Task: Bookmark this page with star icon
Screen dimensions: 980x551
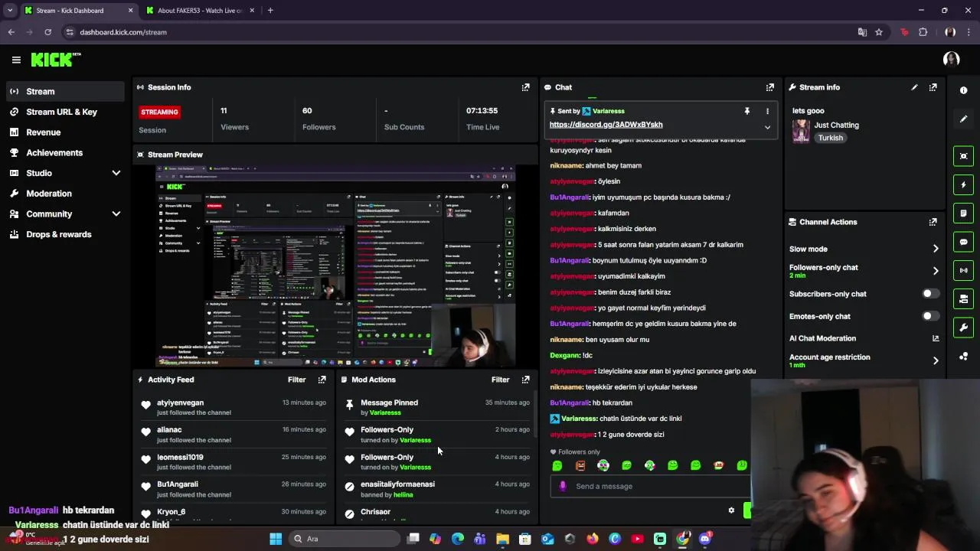Action: (879, 32)
